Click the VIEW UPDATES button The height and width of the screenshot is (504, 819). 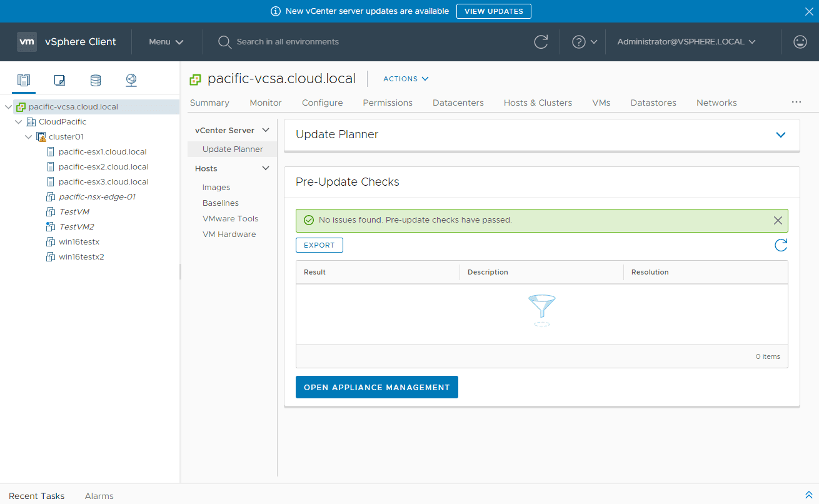click(494, 11)
